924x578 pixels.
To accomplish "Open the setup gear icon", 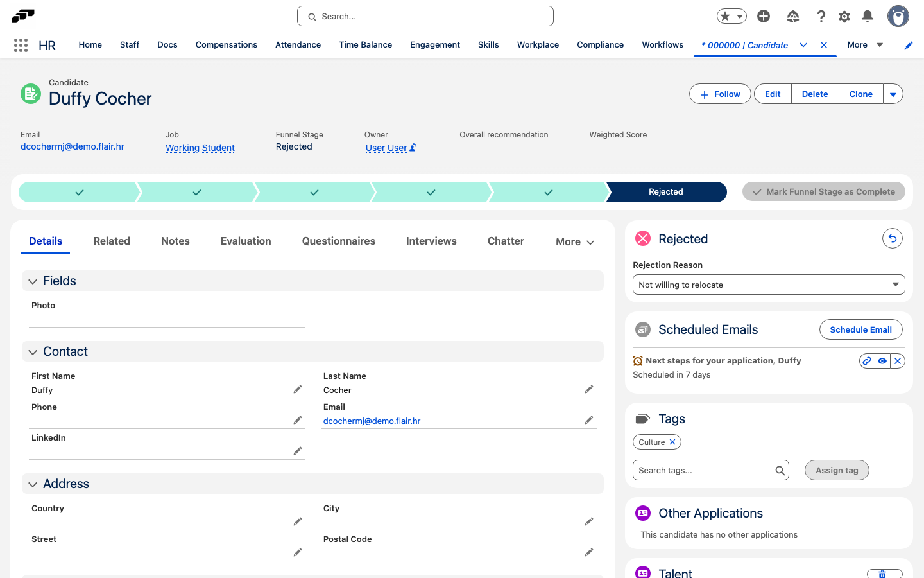I will click(844, 17).
